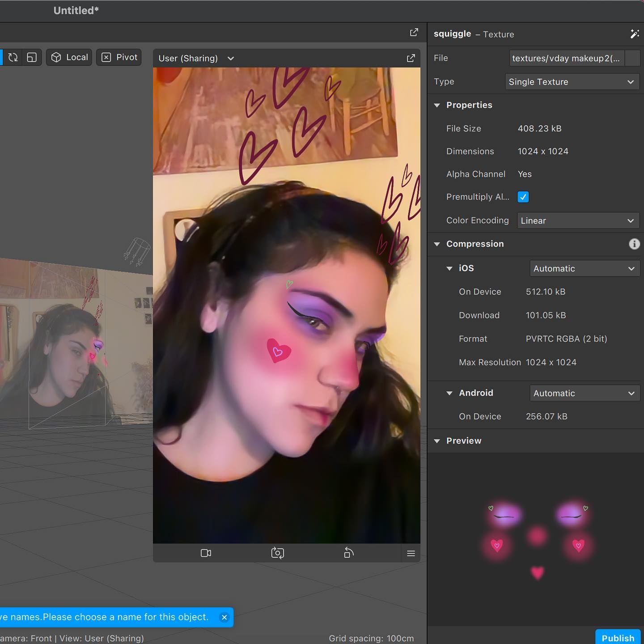Click the rotate device icon below the simulator
This screenshot has height=644, width=644.
(349, 553)
